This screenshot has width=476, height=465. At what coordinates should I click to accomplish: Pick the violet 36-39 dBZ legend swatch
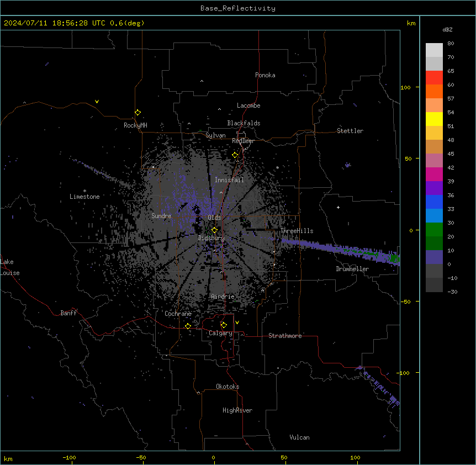coord(434,188)
